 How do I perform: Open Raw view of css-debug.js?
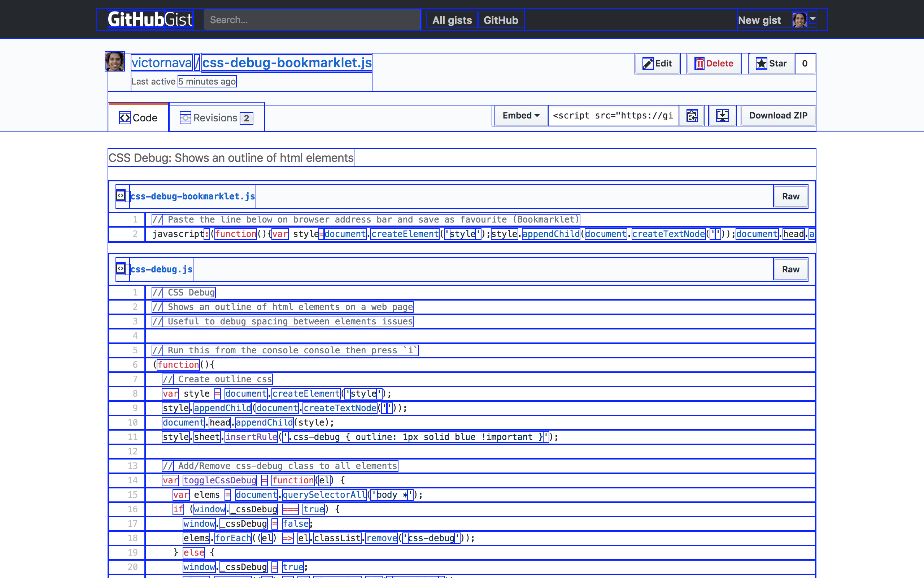click(791, 269)
